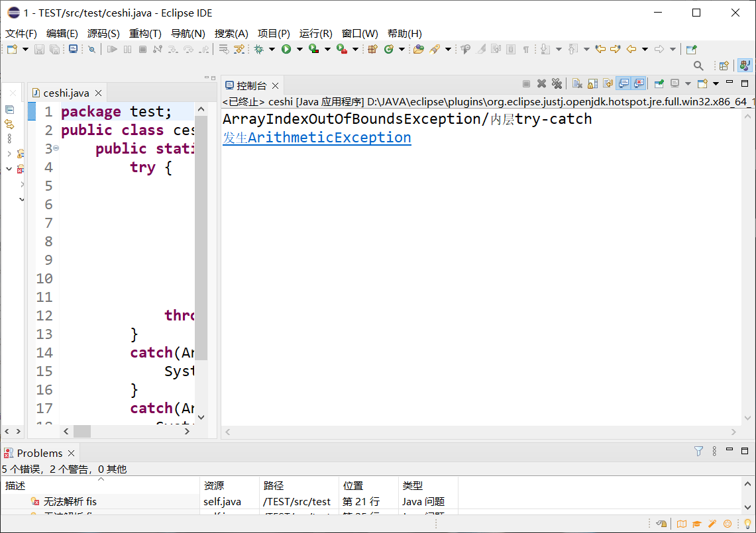Click the Debug bug icon

pos(259,49)
